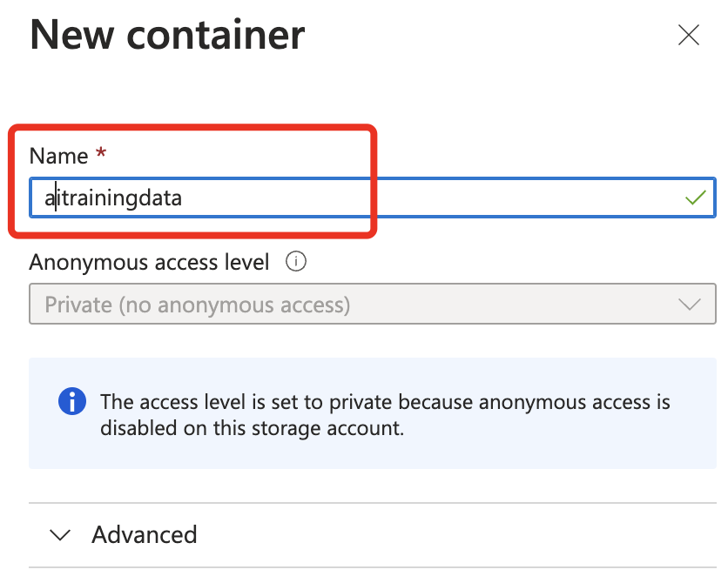Click on the aitrainingdata text in the Name box
Screen dimensions: 728x583
coord(113,198)
